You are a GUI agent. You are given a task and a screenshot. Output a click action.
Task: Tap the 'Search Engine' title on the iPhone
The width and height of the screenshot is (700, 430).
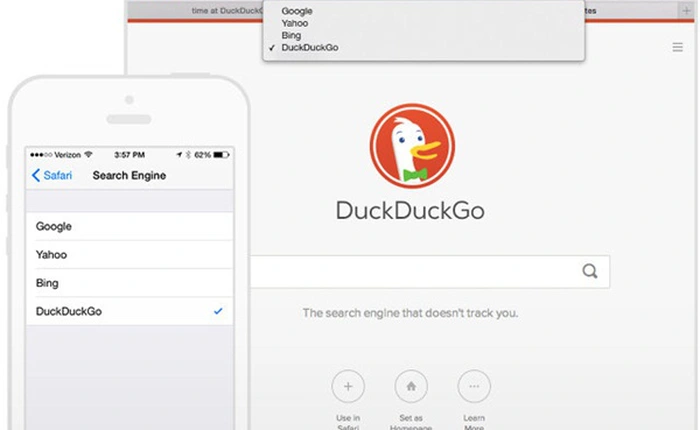[x=129, y=175]
